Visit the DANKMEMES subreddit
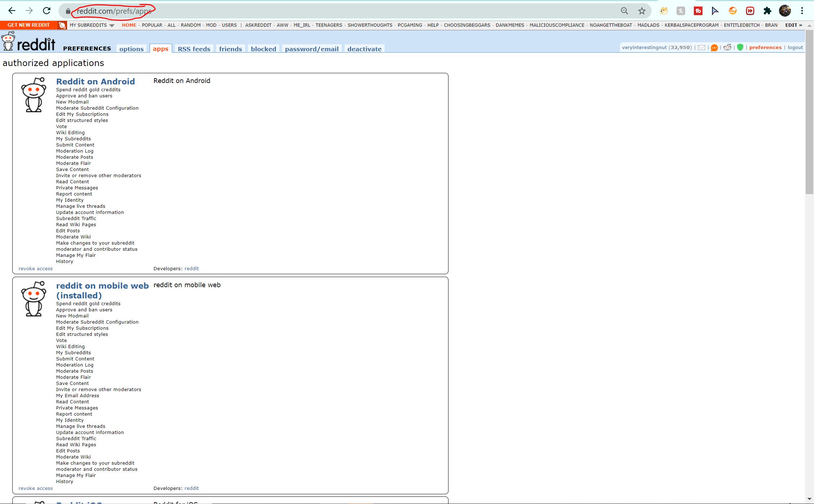Viewport: 814px width, 504px height. [x=510, y=25]
